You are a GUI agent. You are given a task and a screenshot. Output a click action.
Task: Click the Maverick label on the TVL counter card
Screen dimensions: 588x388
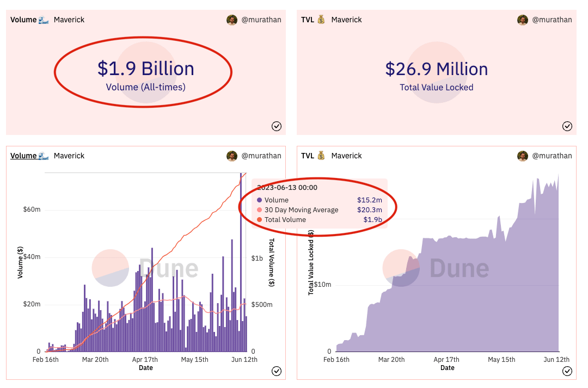click(x=346, y=20)
